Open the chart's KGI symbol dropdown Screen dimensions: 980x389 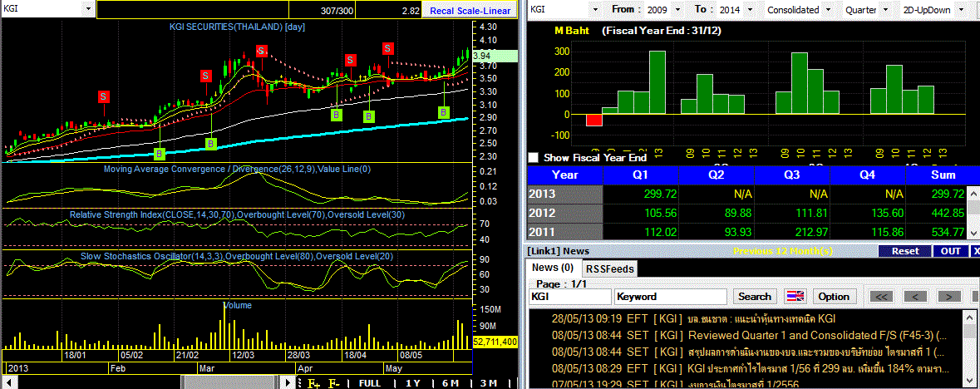click(88, 9)
